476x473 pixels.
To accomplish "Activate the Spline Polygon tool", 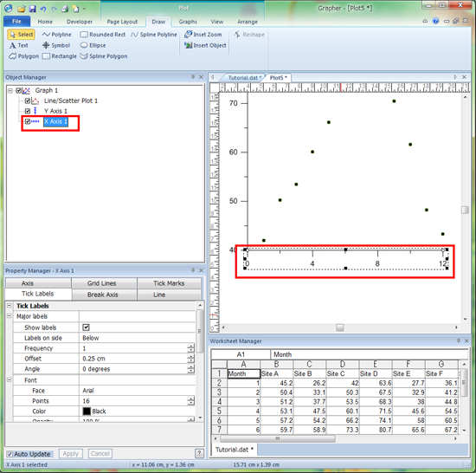I will (104, 56).
